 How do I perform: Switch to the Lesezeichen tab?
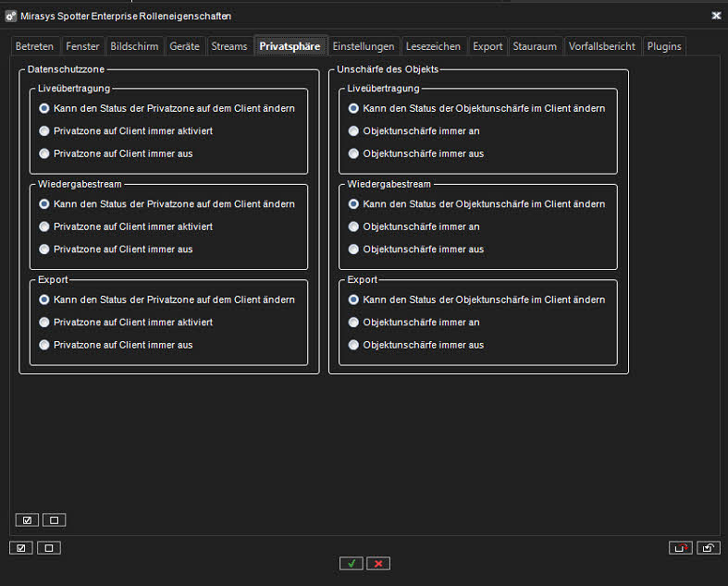coord(433,46)
